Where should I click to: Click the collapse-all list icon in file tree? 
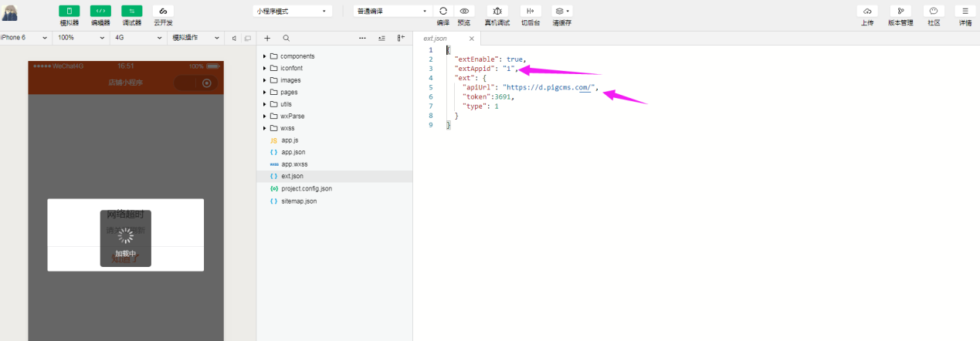point(381,38)
